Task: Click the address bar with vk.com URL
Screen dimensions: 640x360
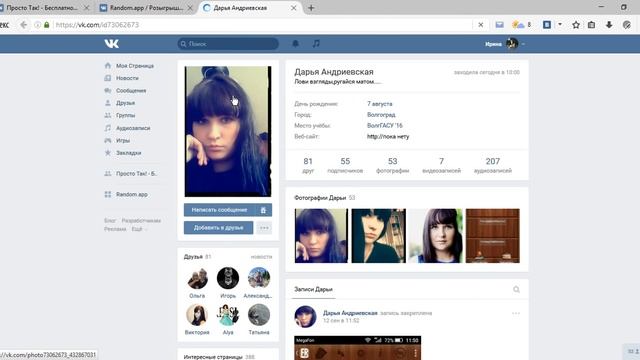Action: (x=261, y=25)
